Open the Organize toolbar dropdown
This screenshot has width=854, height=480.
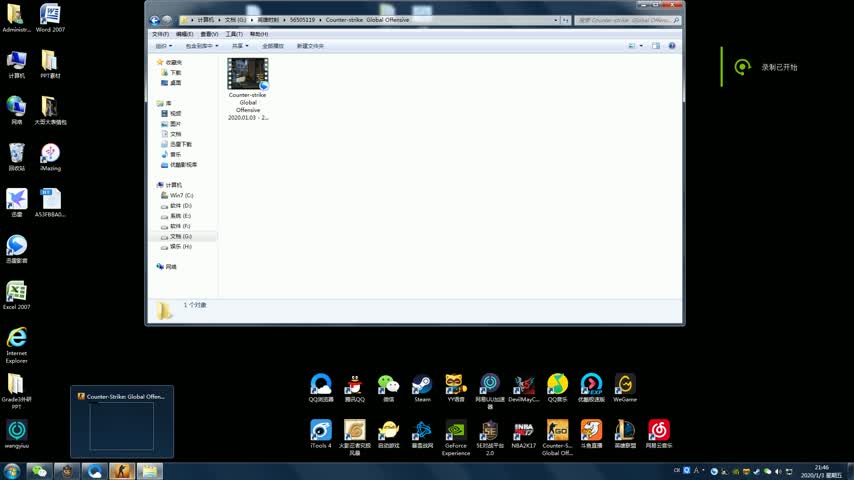click(163, 46)
